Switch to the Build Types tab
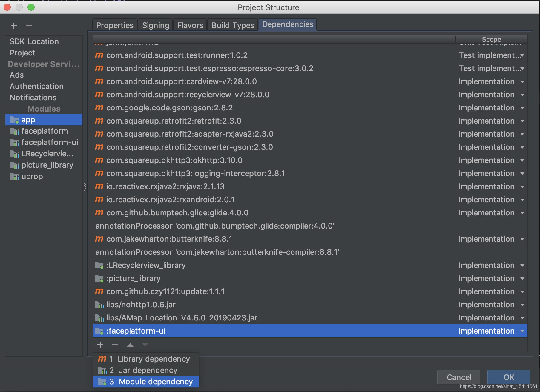 [x=233, y=25]
